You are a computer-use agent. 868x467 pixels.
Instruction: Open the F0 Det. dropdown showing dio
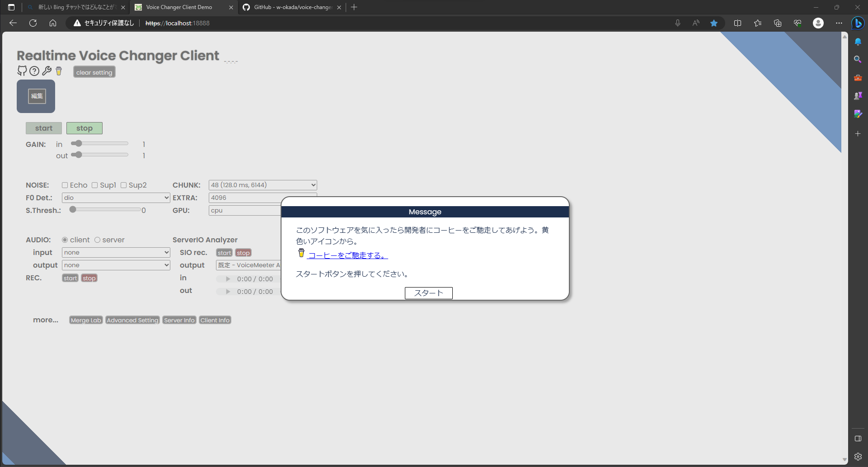[x=116, y=198]
